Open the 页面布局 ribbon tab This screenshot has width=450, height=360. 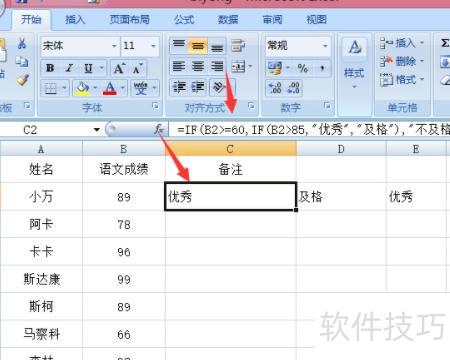(129, 20)
